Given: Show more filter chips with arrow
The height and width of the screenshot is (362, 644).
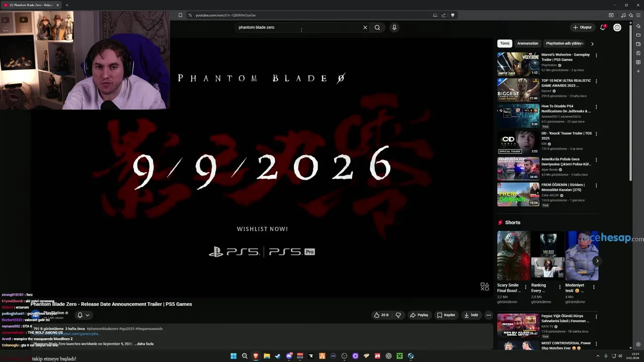Looking at the screenshot, I should pyautogui.click(x=592, y=44).
